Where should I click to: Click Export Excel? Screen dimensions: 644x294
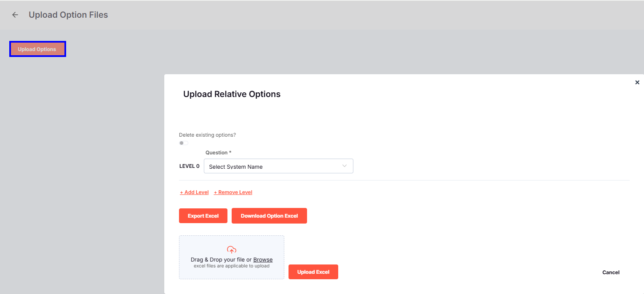coord(203,216)
